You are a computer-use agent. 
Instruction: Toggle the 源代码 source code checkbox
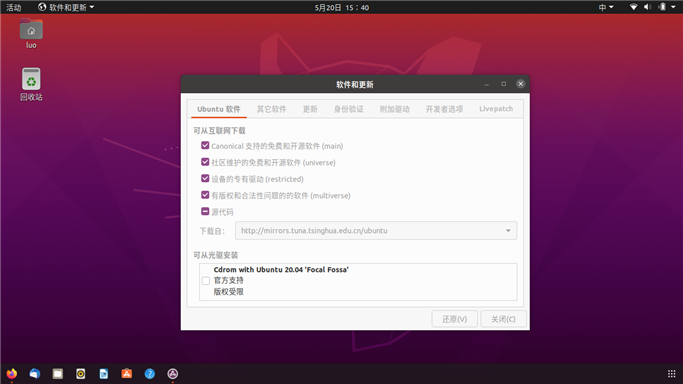tap(205, 212)
